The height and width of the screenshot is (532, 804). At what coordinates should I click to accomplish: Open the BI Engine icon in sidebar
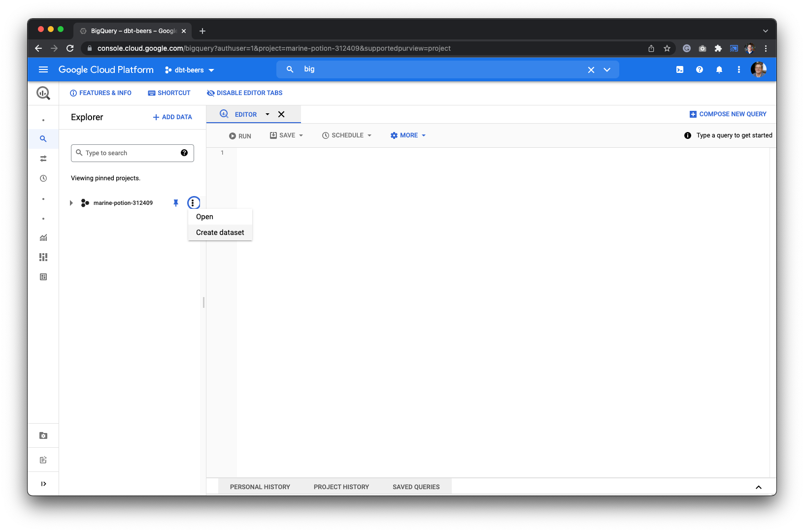[43, 277]
